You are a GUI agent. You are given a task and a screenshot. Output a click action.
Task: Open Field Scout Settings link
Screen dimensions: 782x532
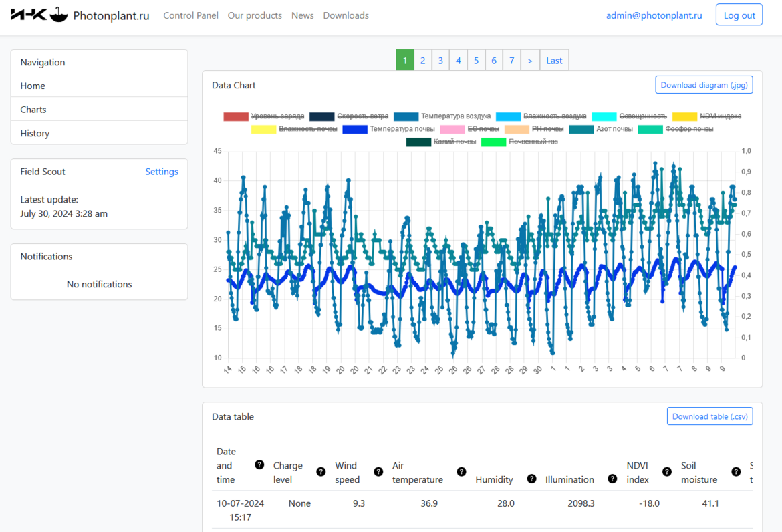162,172
